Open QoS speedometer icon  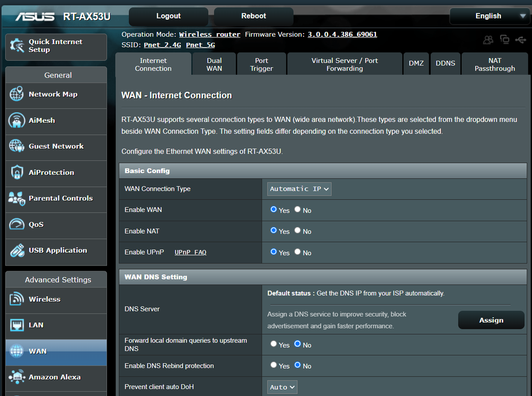17,224
